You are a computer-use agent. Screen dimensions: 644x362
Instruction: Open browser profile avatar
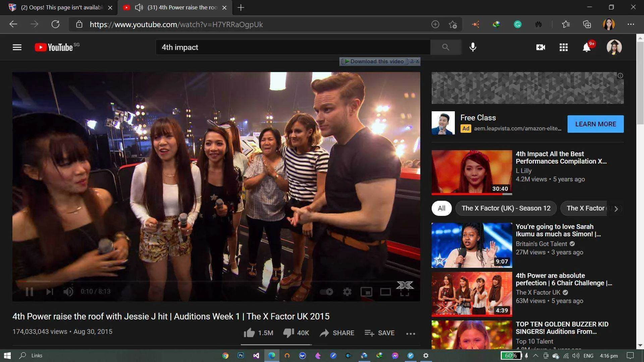point(609,24)
